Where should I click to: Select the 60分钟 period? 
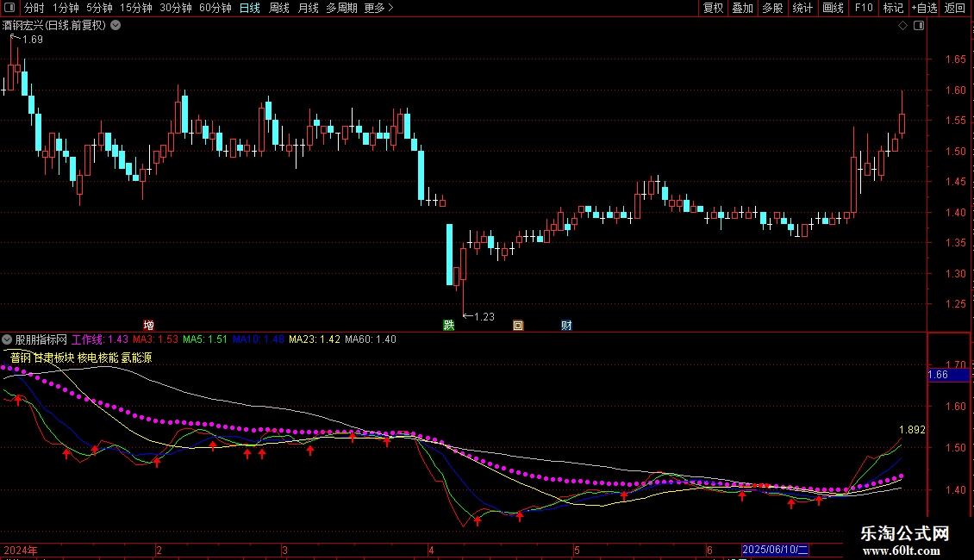click(215, 8)
